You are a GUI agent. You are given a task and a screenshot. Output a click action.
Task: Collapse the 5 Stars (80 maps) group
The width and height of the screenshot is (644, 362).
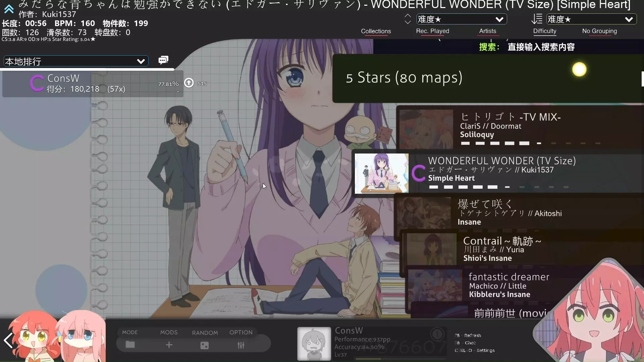488,78
